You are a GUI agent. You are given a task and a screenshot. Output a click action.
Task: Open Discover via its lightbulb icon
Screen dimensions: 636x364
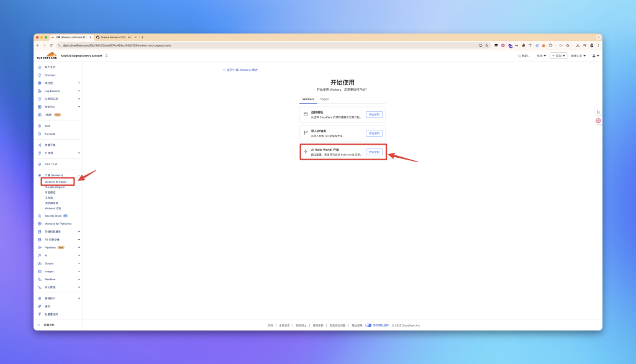(x=40, y=75)
